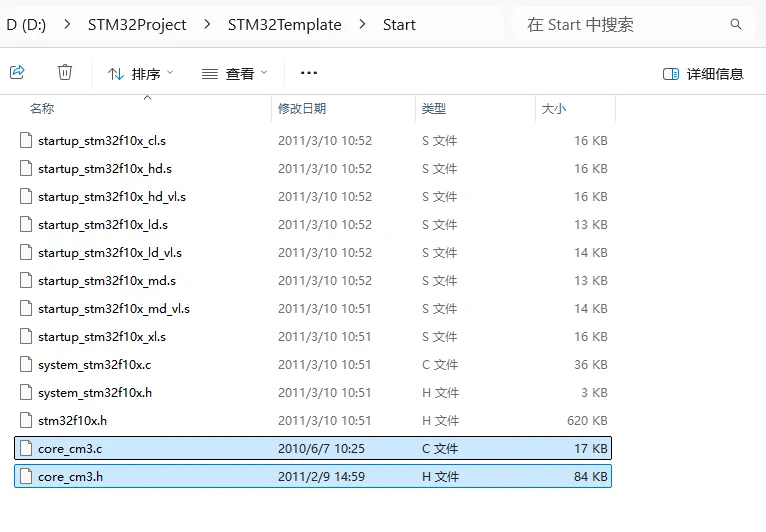
Task: Select file name startup_stm32f10x_ld.s
Action: pos(103,225)
